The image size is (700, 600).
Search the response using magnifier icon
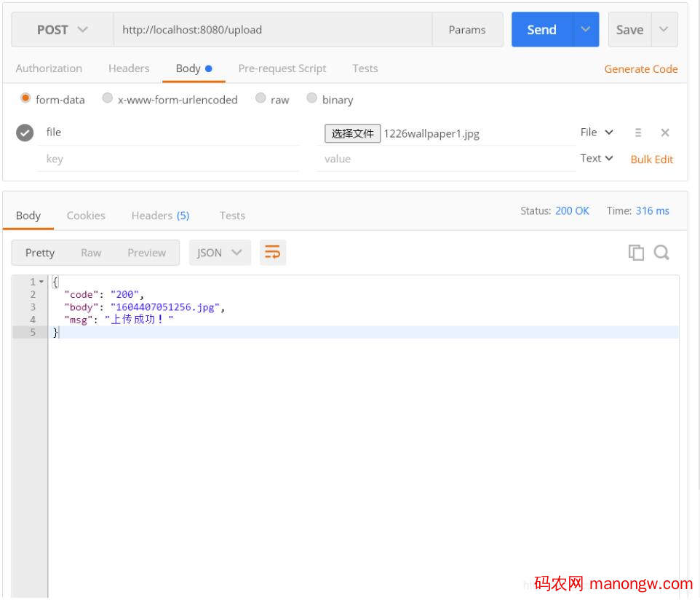pos(661,253)
